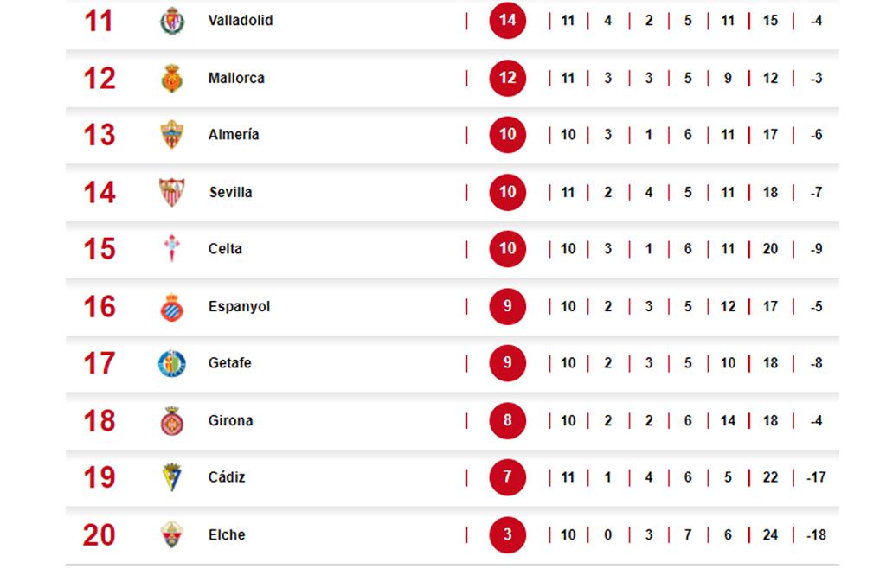Click the Cádiz club crest

(172, 477)
